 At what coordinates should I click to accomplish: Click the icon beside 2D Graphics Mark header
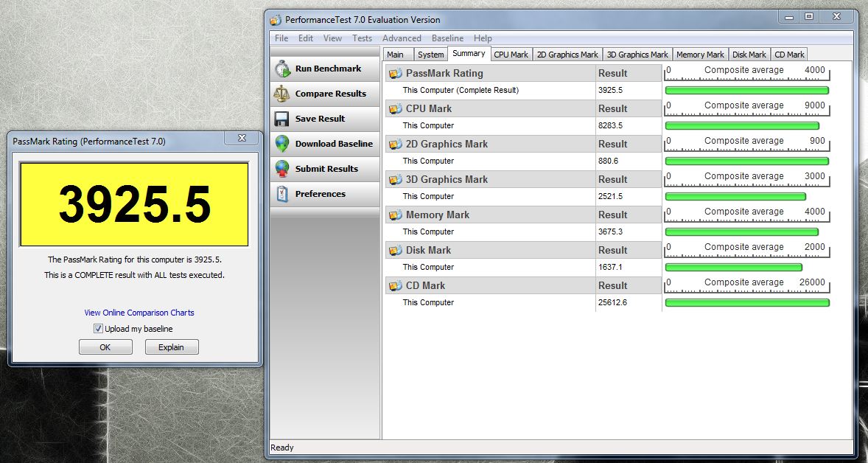(x=395, y=144)
